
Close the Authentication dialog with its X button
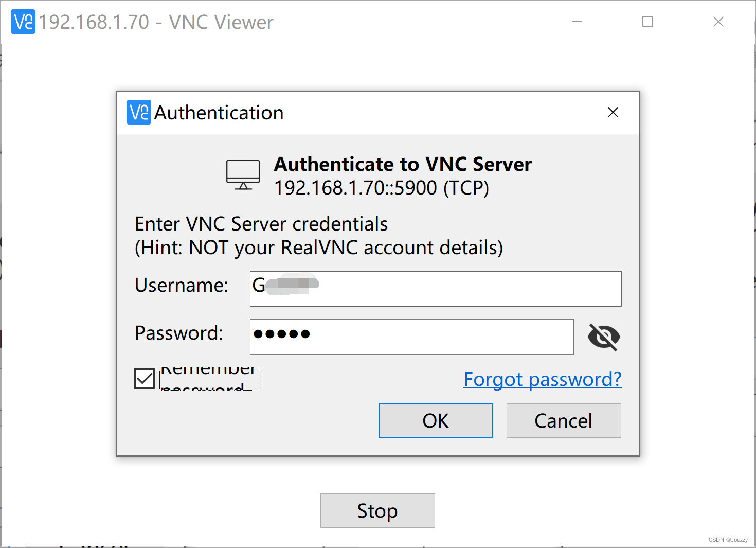tap(613, 112)
